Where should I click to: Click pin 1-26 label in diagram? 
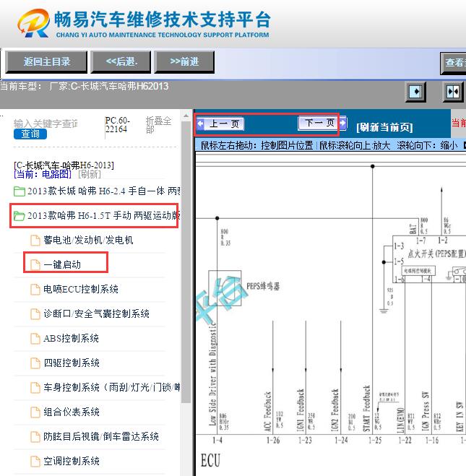pos(273,440)
